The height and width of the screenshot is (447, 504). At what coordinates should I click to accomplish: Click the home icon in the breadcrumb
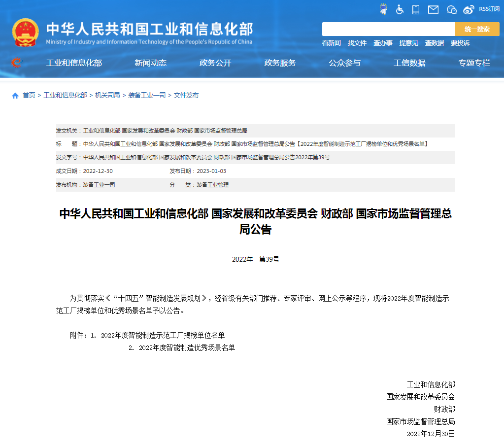15,96
